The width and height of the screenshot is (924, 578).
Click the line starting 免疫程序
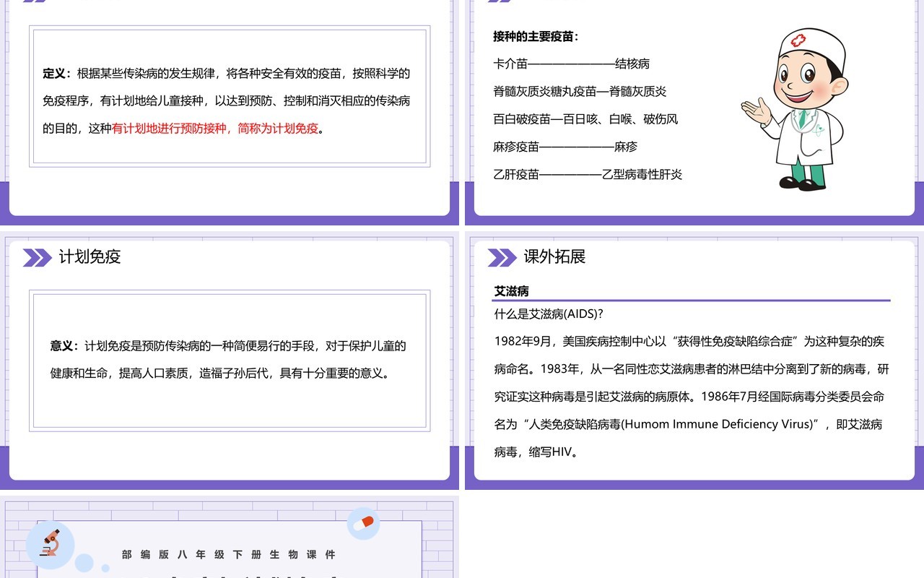click(x=227, y=101)
